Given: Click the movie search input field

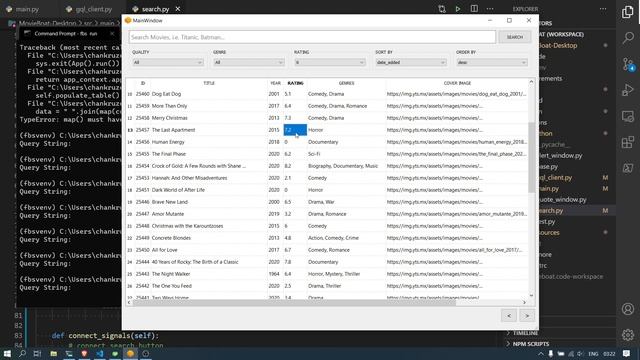Looking at the screenshot, I should 312,37.
